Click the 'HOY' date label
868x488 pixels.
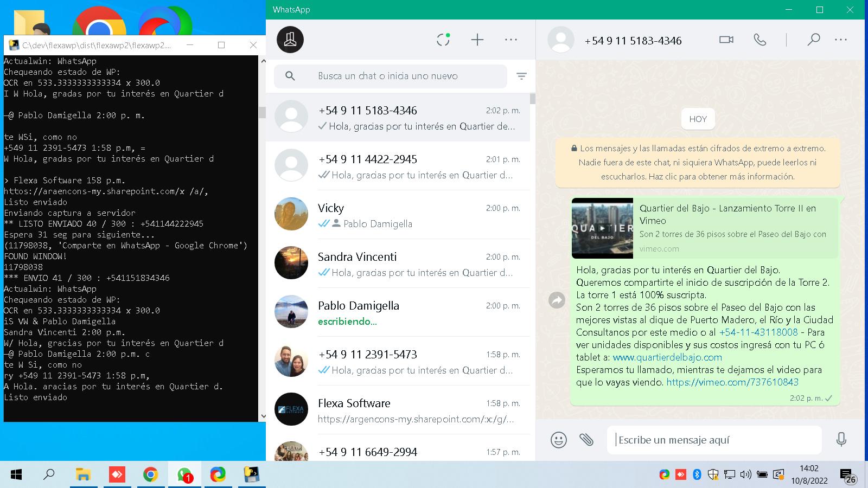click(x=698, y=119)
